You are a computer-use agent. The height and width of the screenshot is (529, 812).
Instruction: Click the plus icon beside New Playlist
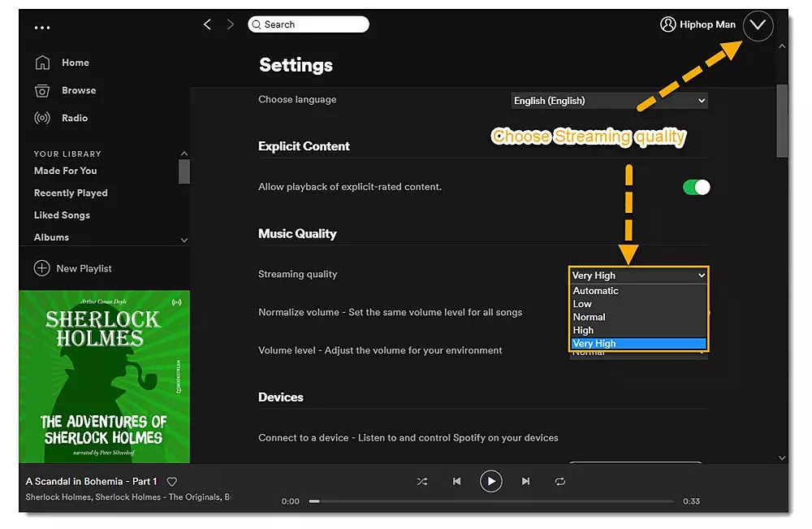tap(42, 268)
